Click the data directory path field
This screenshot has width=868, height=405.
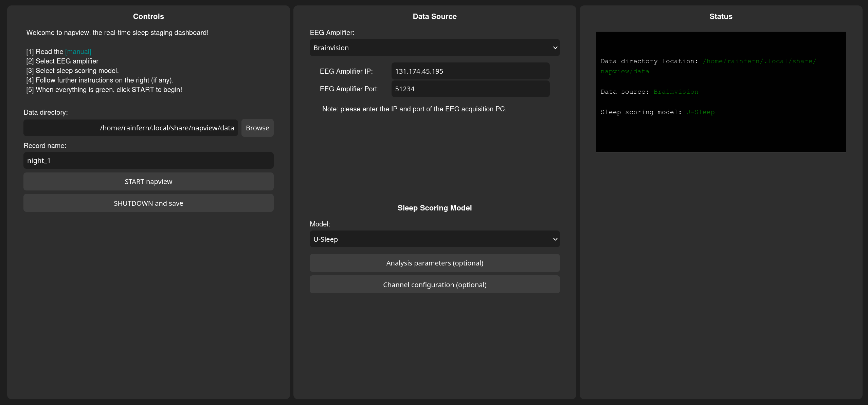[x=130, y=128]
